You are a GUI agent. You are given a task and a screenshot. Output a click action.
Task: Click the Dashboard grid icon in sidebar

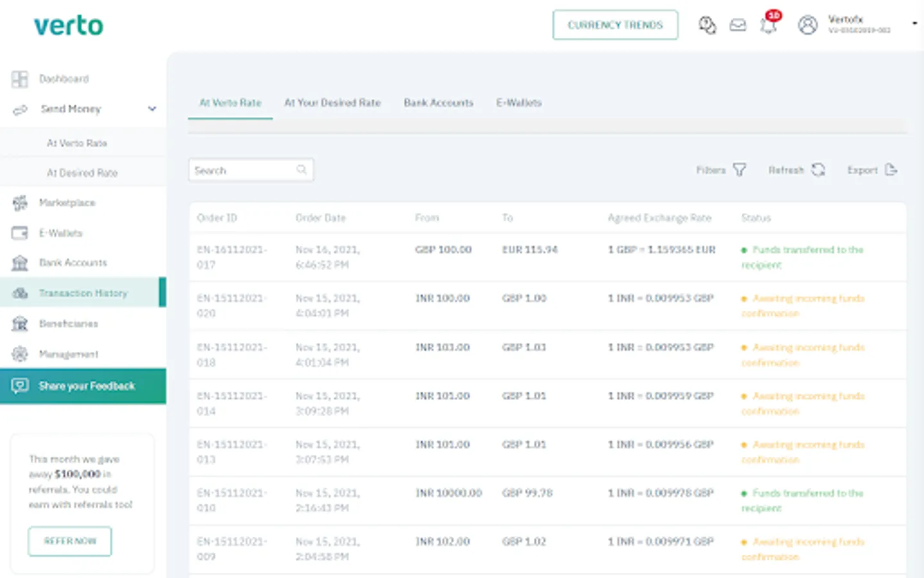(20, 79)
